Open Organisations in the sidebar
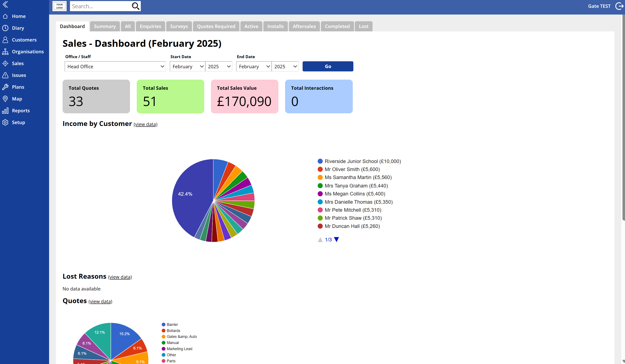 click(28, 52)
